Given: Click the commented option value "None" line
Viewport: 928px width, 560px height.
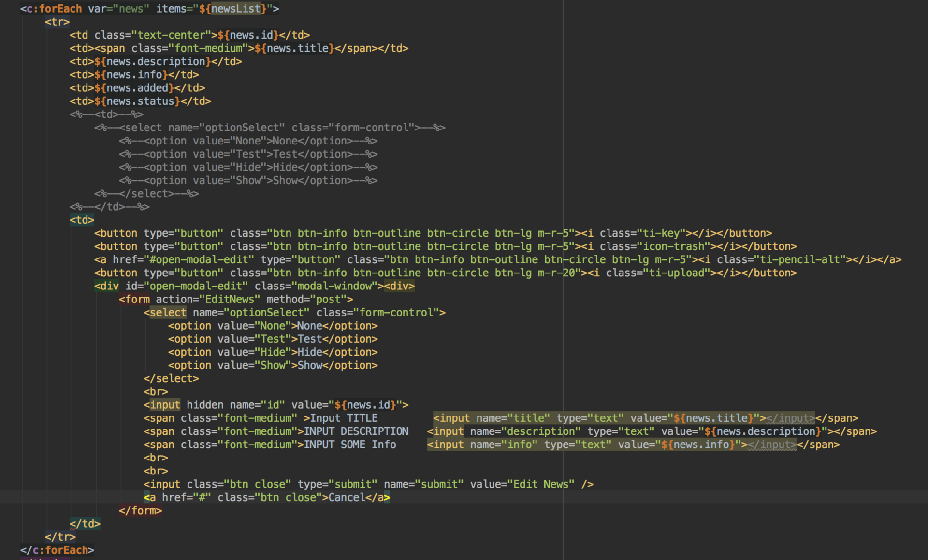Looking at the screenshot, I should [248, 141].
